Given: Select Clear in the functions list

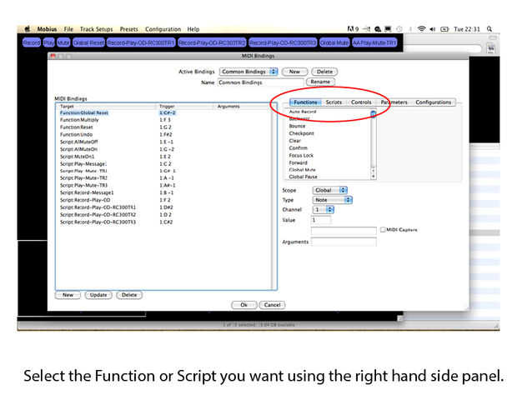Looking at the screenshot, I should tap(329, 141).
